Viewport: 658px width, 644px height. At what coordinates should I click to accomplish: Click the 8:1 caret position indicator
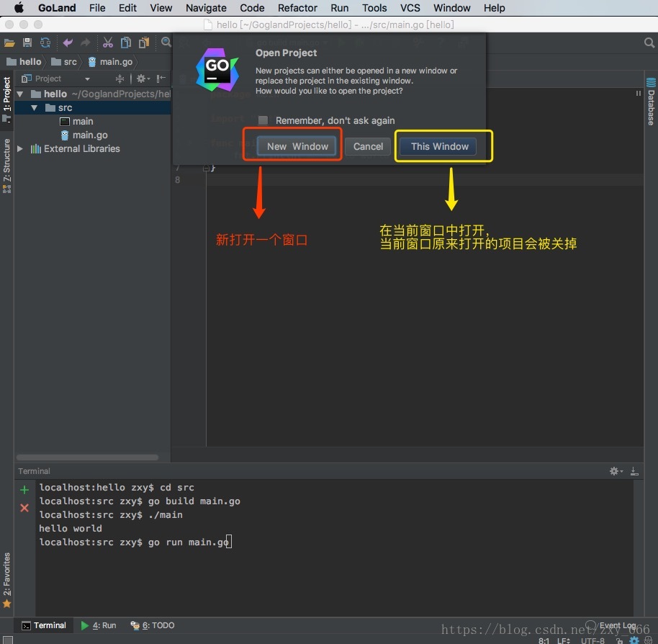[544, 640]
